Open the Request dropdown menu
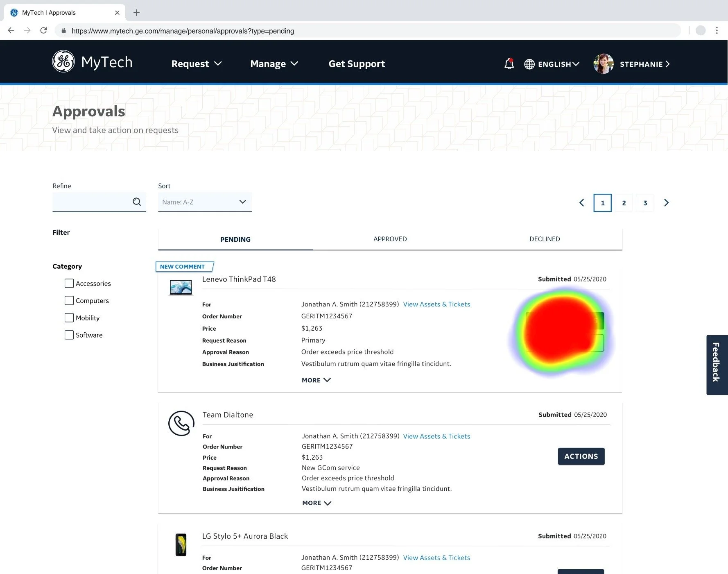 pyautogui.click(x=197, y=64)
